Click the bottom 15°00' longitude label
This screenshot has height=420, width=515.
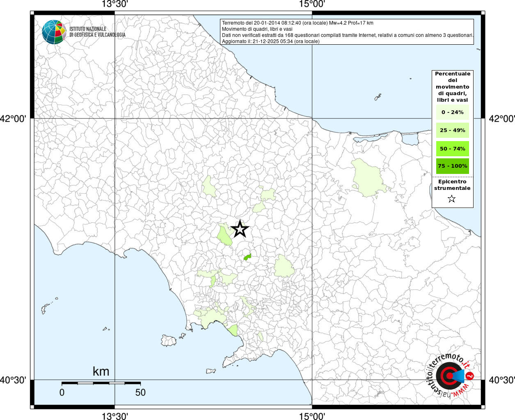312,416
